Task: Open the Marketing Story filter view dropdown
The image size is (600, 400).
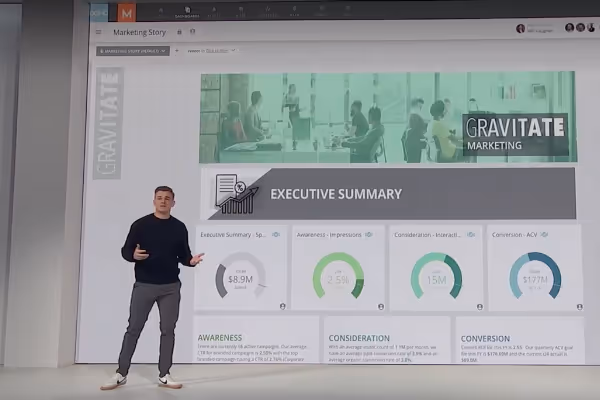Action: (x=133, y=51)
